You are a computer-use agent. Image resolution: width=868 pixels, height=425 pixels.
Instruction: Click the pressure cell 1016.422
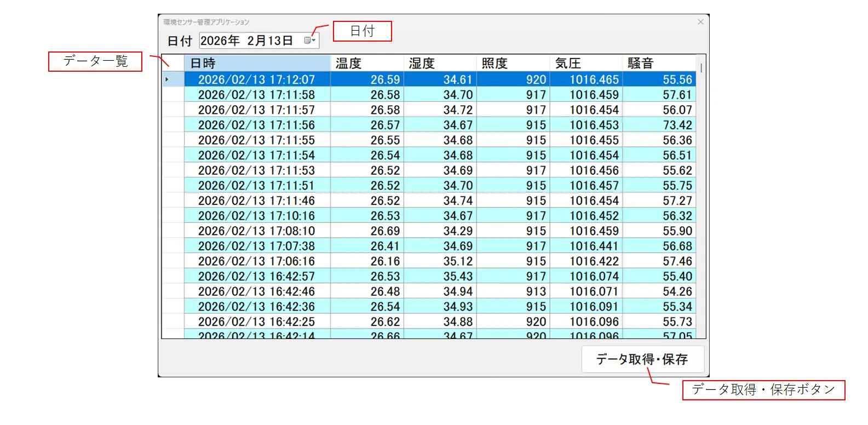click(x=585, y=261)
